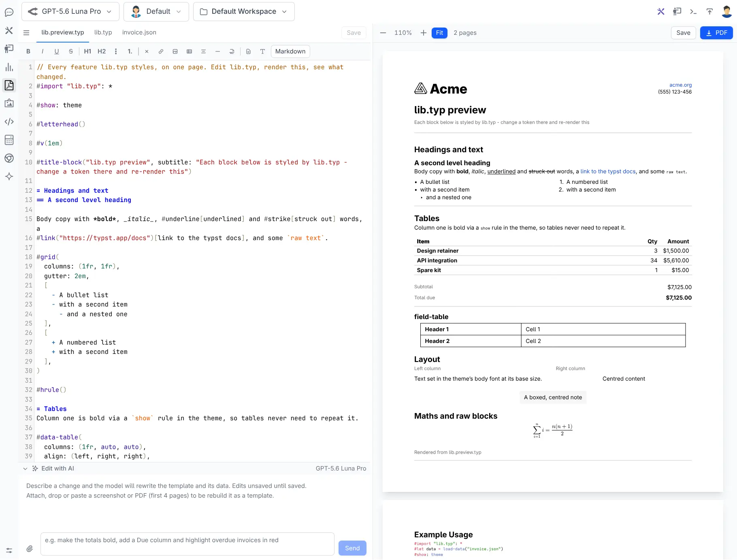Click the 'A boxed, centred note' box
This screenshot has width=737, height=560.
coord(553,397)
